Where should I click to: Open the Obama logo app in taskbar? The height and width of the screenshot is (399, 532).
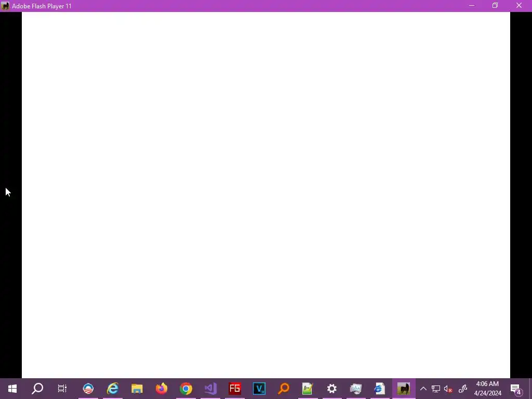[x=88, y=389]
